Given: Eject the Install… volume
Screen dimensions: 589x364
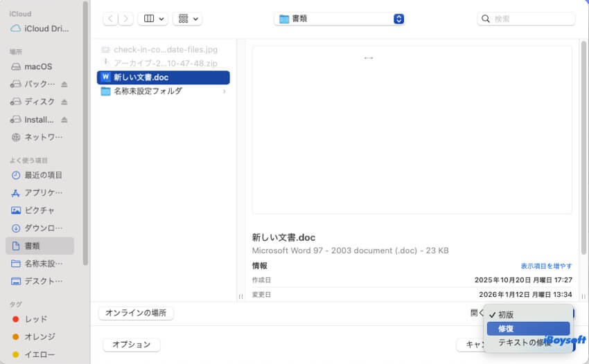Looking at the screenshot, I should 64,120.
